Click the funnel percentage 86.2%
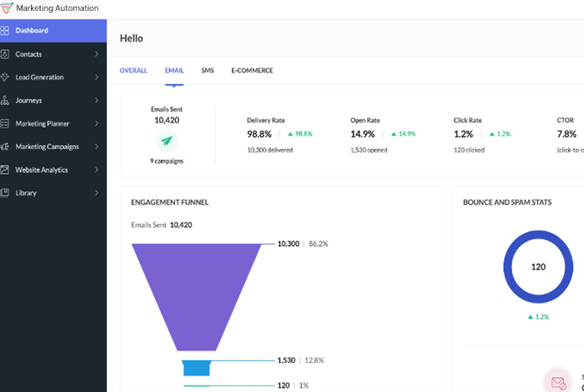This screenshot has height=392, width=584. 318,243
